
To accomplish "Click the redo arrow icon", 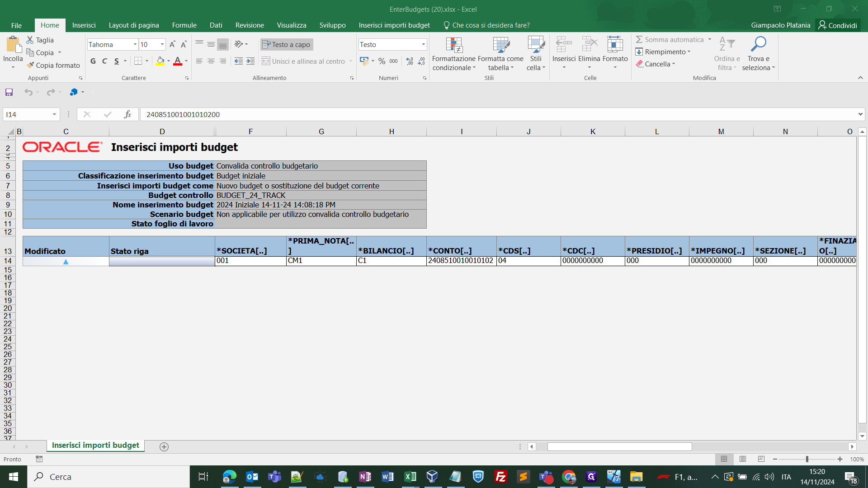I will tap(51, 92).
